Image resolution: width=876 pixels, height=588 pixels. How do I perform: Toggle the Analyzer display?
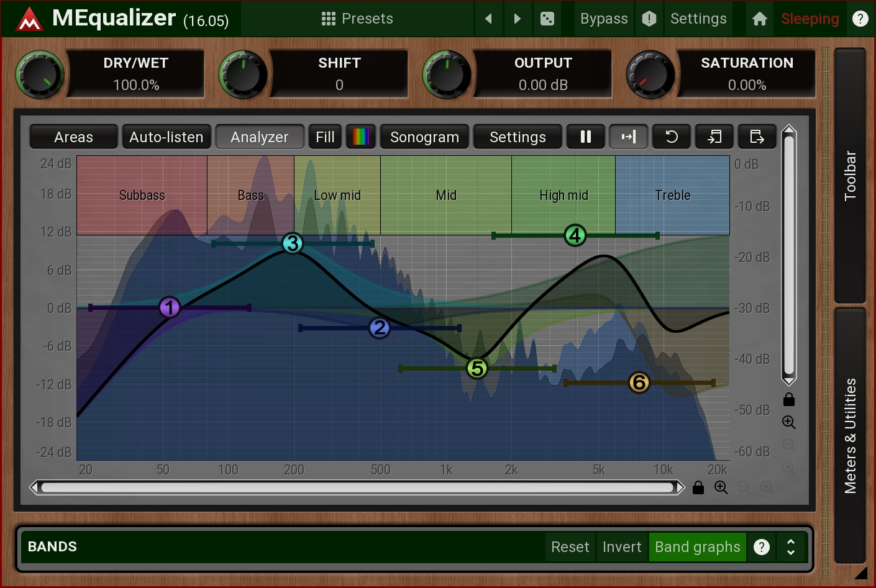pos(260,137)
